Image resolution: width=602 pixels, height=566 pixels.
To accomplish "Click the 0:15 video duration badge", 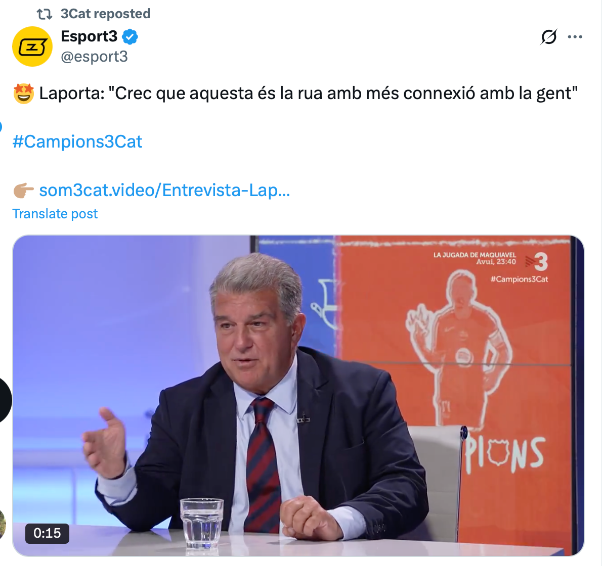I will point(47,533).
